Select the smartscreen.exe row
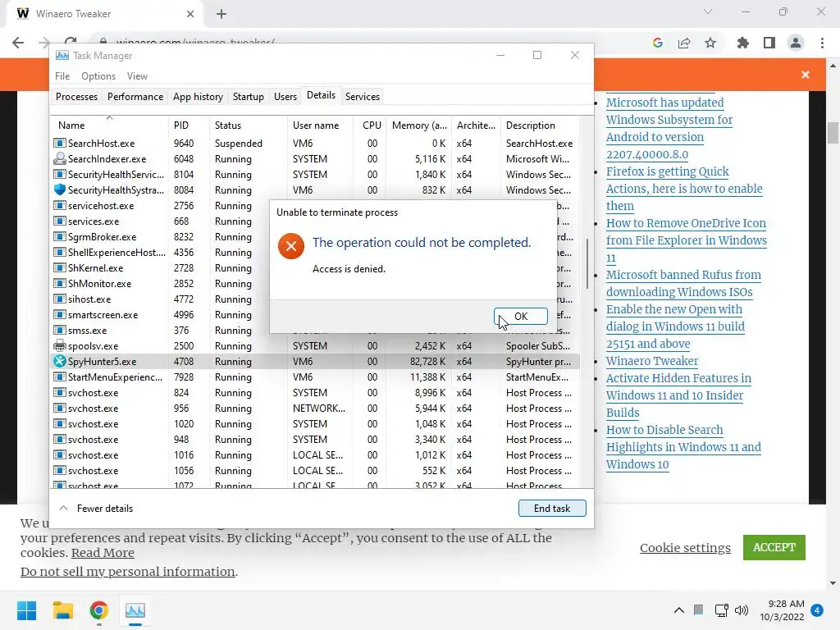The width and height of the screenshot is (840, 630). click(x=160, y=314)
